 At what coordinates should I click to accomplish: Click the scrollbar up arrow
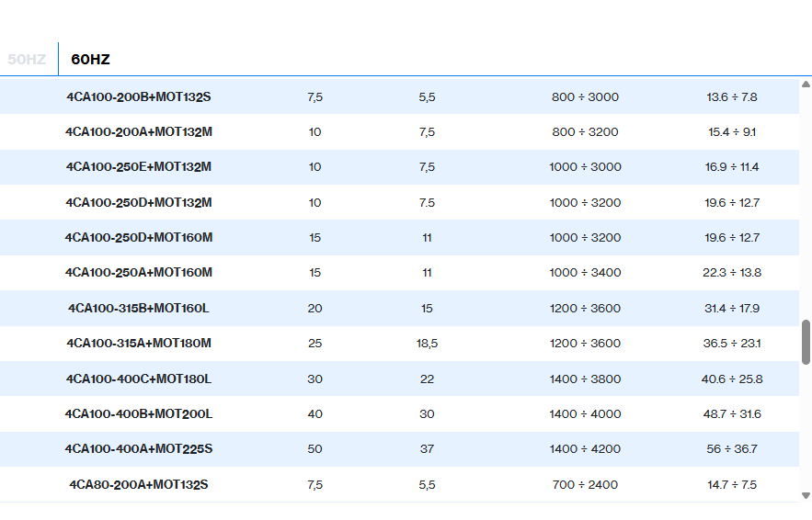click(806, 84)
